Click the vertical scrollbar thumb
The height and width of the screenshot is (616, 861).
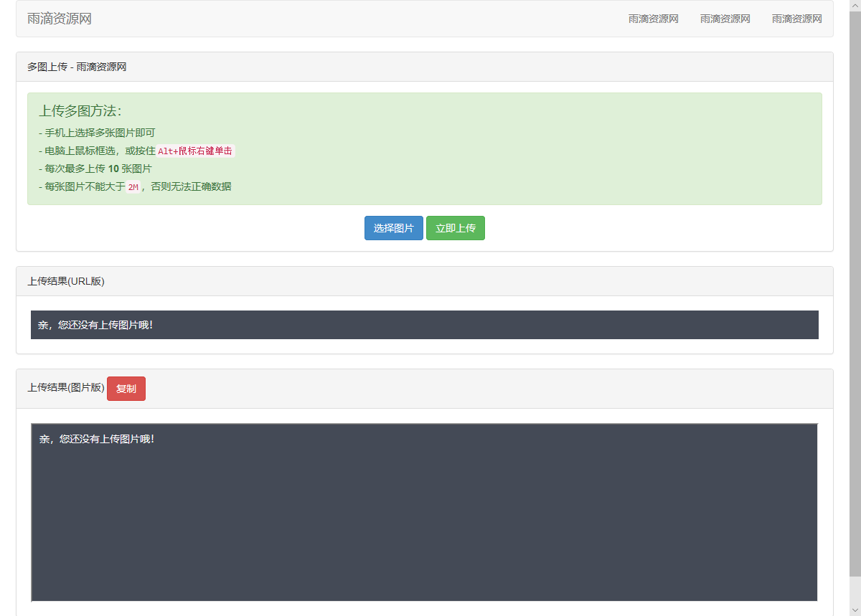pos(855,287)
